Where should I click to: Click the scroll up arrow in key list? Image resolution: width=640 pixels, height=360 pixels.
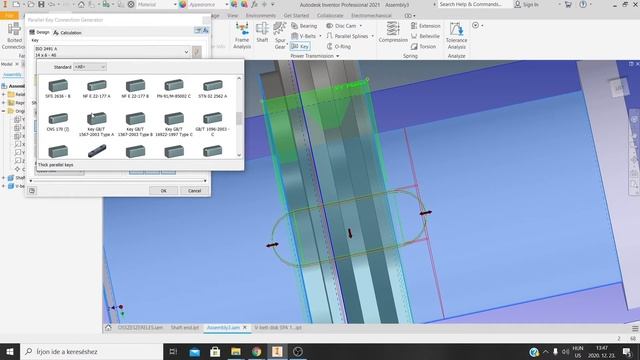pos(239,78)
